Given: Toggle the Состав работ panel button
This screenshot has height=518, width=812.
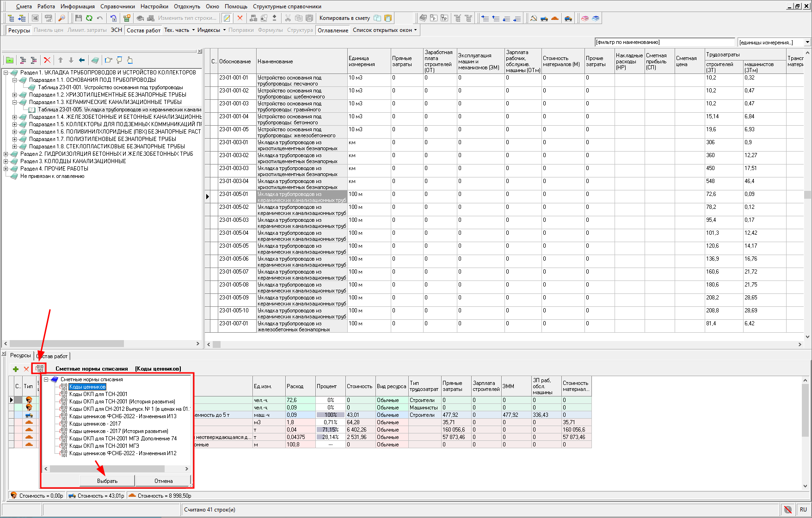Looking at the screenshot, I should 143,30.
